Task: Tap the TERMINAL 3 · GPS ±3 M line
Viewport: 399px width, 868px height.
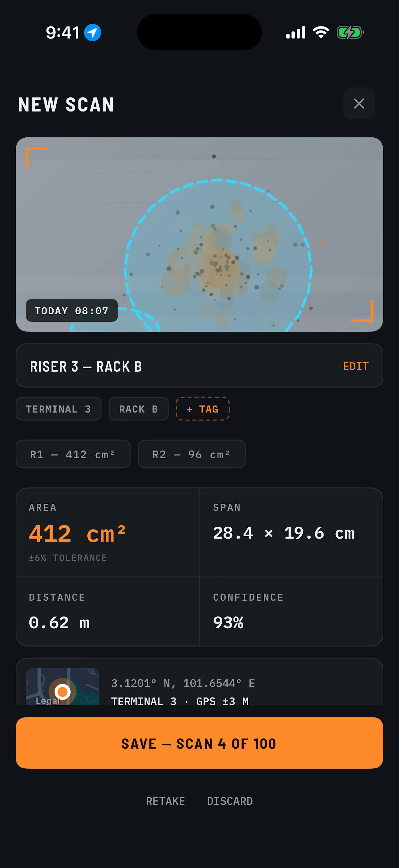Action: pyautogui.click(x=180, y=701)
